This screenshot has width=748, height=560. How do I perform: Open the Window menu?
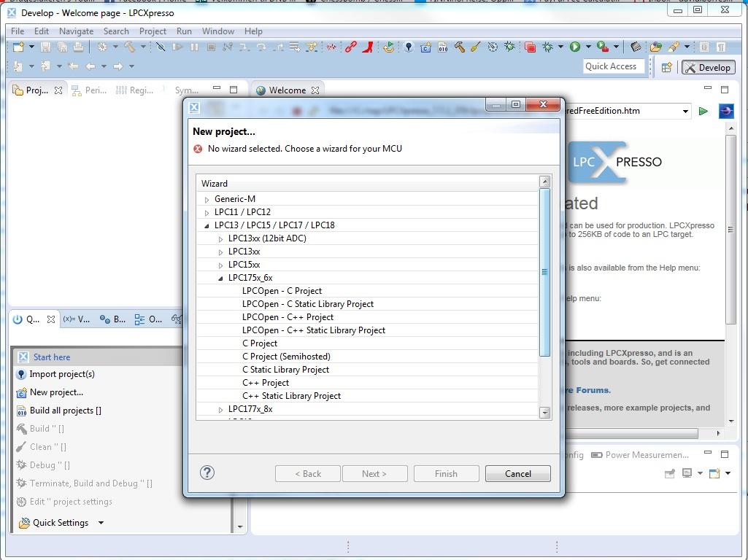click(218, 31)
